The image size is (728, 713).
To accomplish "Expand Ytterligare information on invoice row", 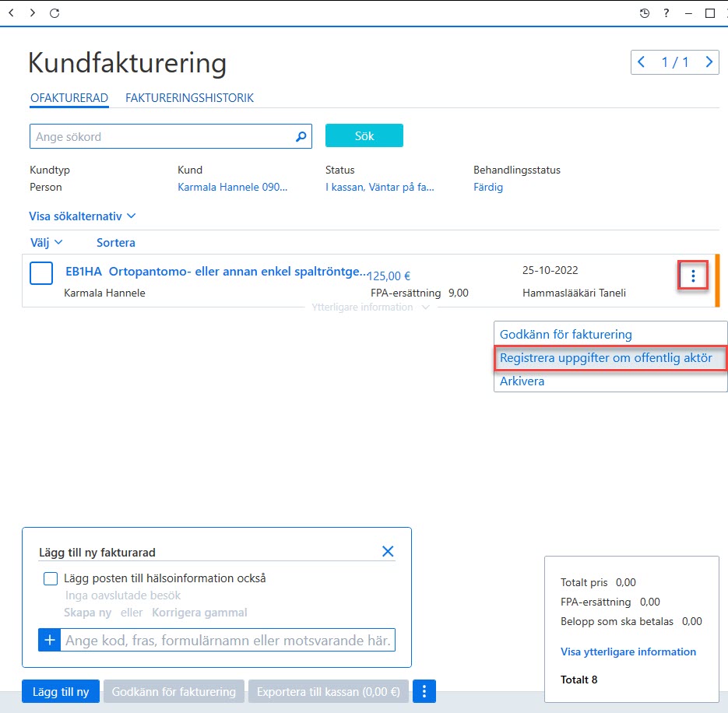I will point(370,307).
